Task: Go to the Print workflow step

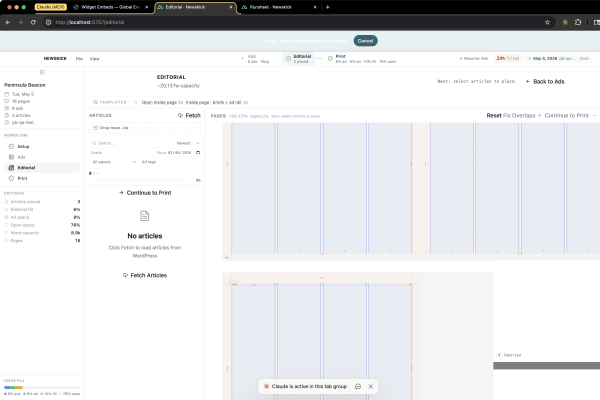Action: (x=42, y=178)
